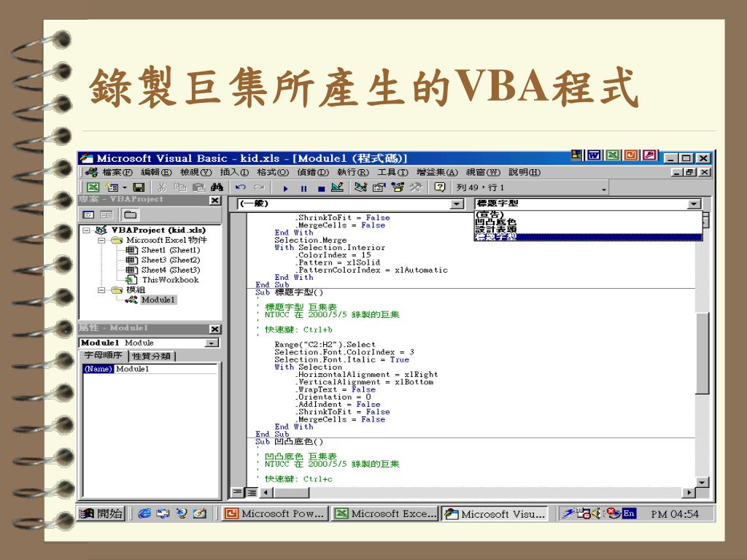
Task: Run the macro with the play icon
Action: click(285, 189)
